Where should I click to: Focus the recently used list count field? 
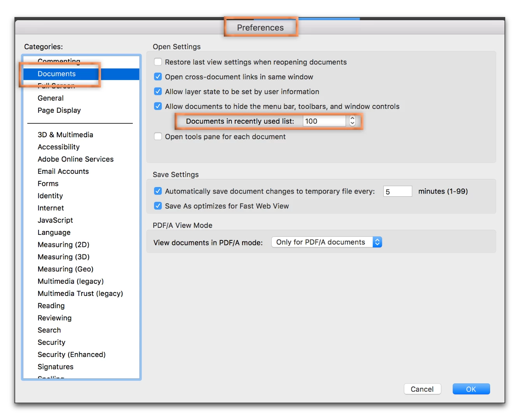click(x=324, y=121)
